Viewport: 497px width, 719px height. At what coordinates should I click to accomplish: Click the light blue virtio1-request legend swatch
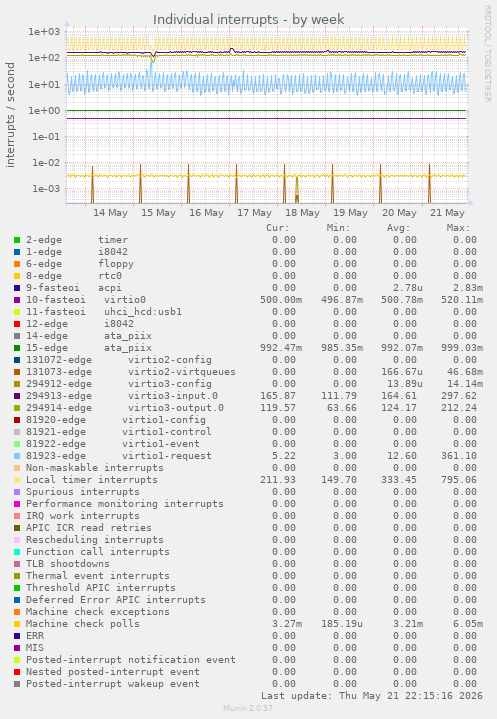point(17,456)
